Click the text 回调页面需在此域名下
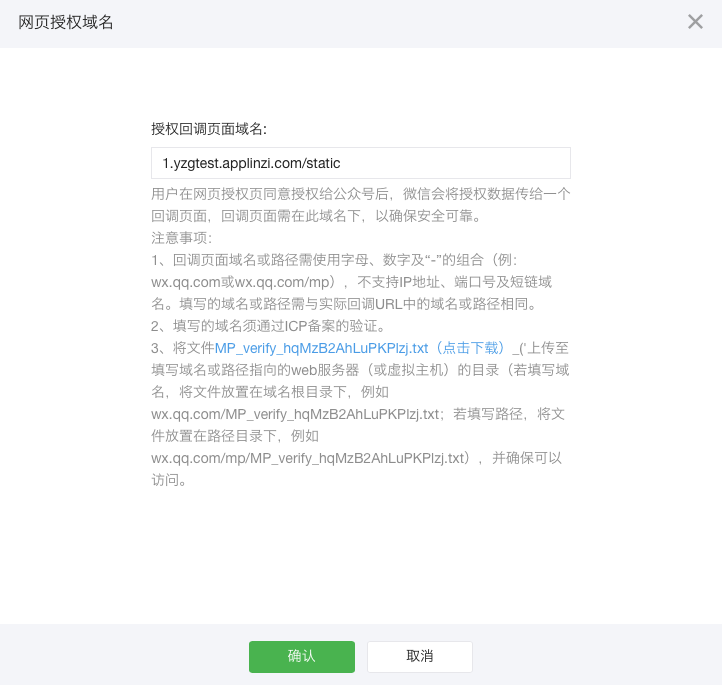Screen dimensions: 722x685 (291, 215)
